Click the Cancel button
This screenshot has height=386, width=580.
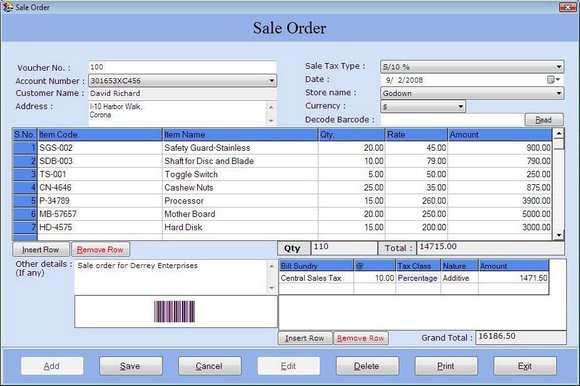click(209, 366)
